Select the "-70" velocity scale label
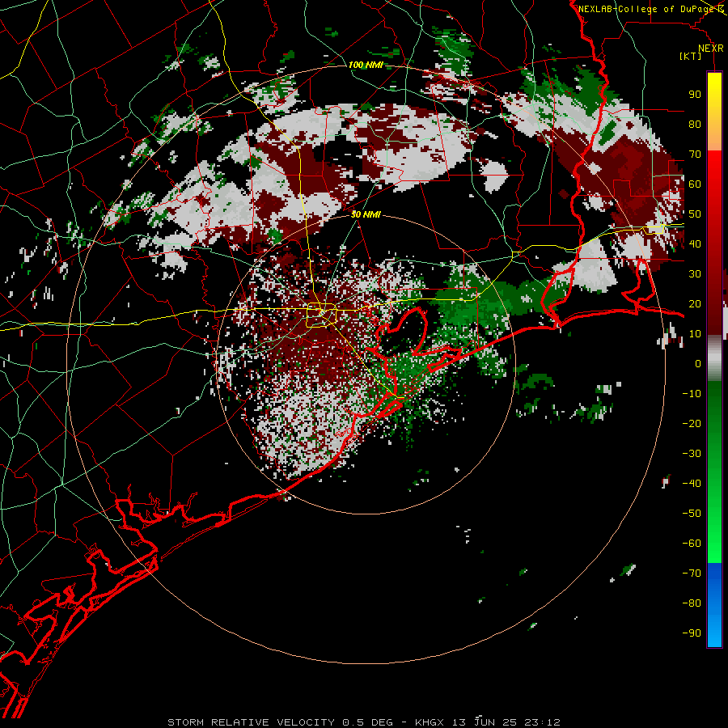 (x=692, y=574)
